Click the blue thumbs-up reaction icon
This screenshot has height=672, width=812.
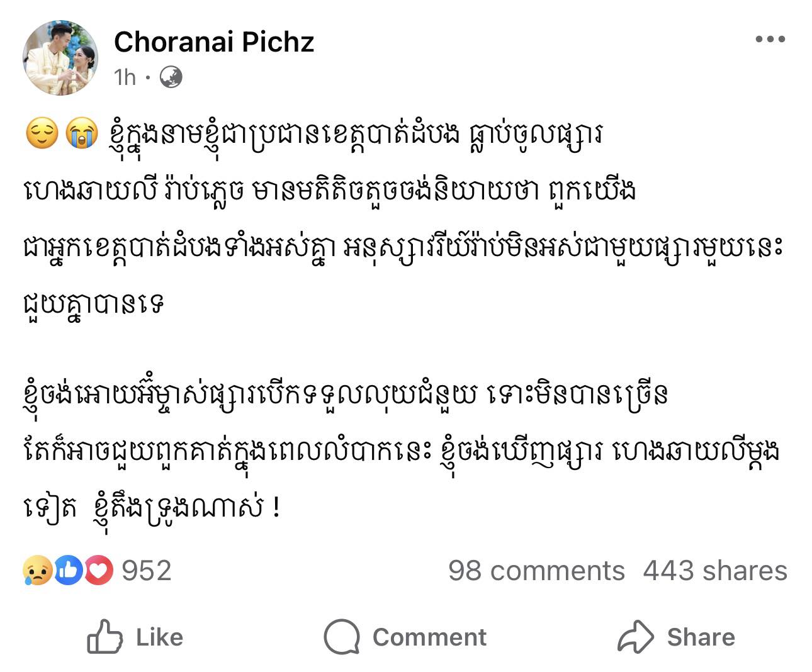tap(69, 570)
